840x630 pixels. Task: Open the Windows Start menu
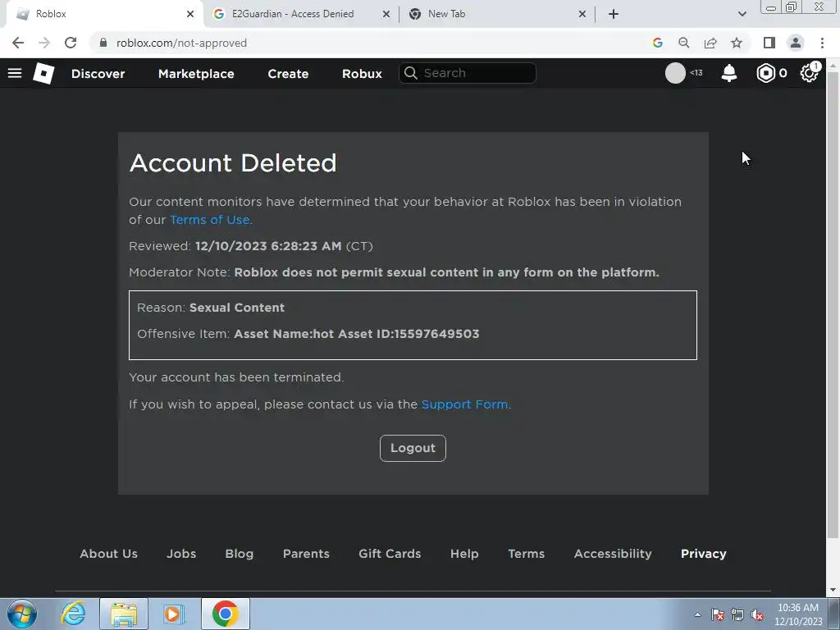[x=22, y=614]
